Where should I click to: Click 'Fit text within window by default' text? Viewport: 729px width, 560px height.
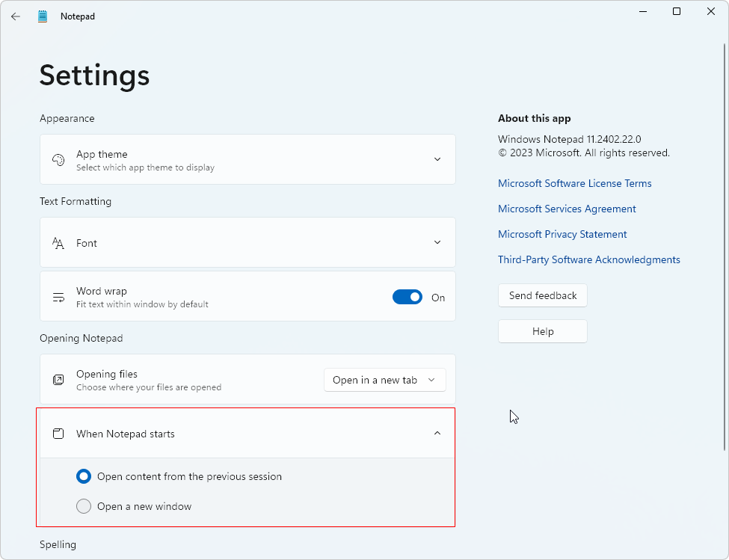(x=142, y=304)
